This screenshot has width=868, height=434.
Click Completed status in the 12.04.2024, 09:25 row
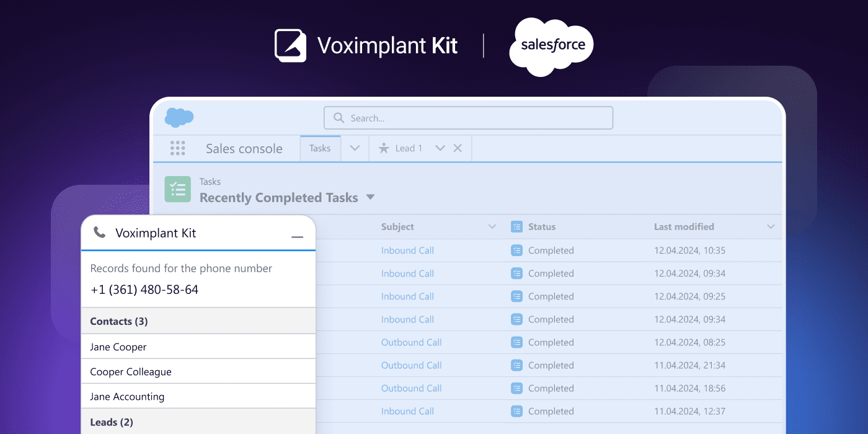[x=551, y=296]
